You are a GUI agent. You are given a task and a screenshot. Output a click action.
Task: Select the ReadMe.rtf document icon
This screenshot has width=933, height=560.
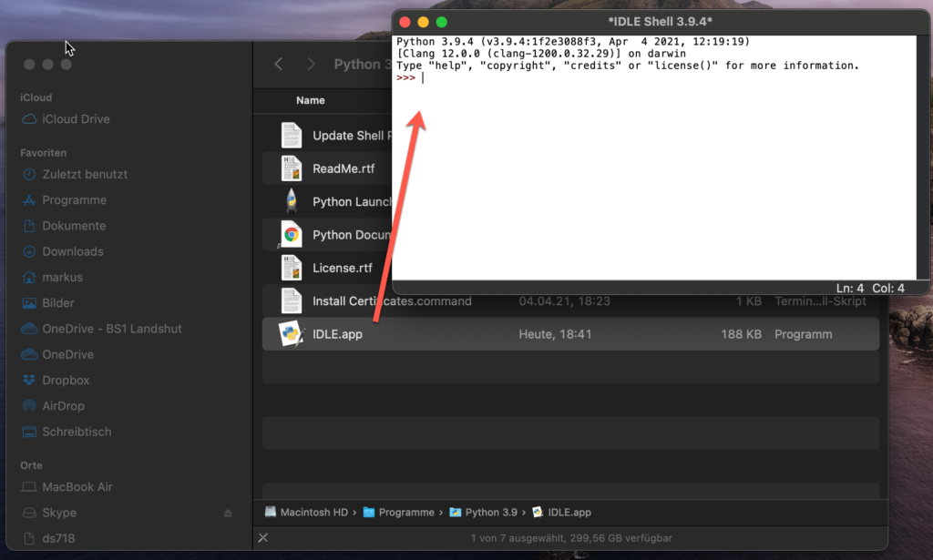point(292,168)
